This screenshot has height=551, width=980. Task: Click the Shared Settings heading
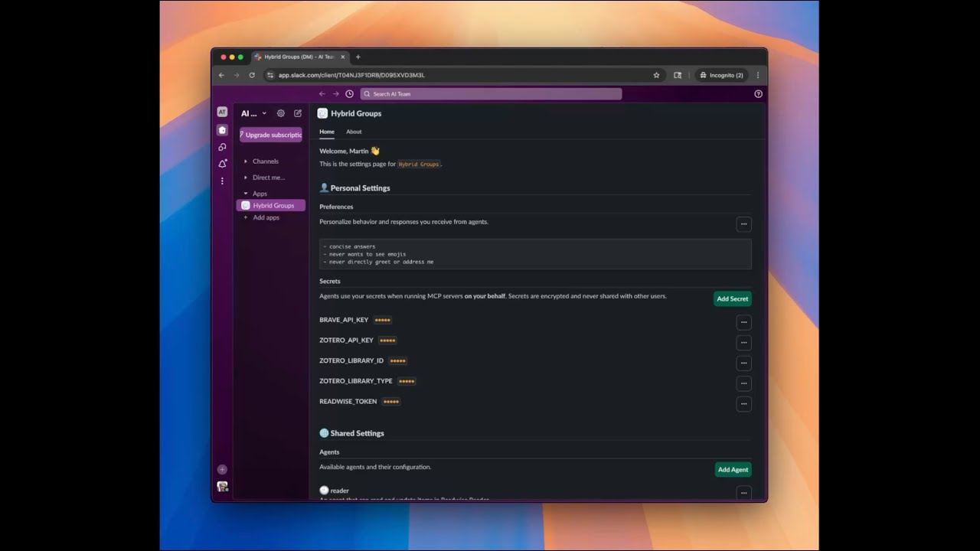coord(357,433)
